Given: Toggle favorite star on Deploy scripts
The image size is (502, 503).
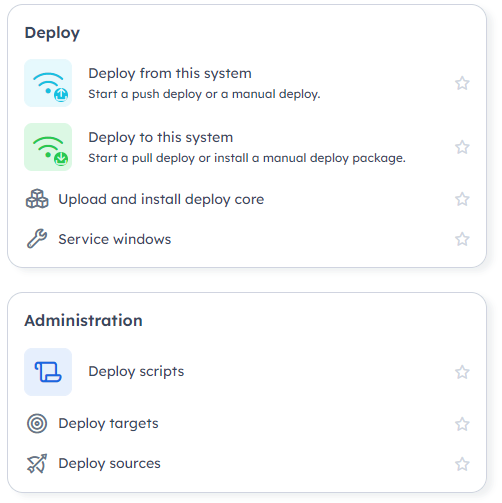Looking at the screenshot, I should coord(462,372).
